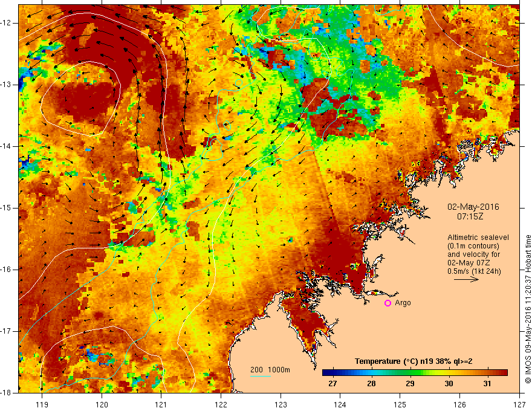The width and height of the screenshot is (532, 411).
Task: Click longitude axis label 121
Action: click(x=161, y=404)
